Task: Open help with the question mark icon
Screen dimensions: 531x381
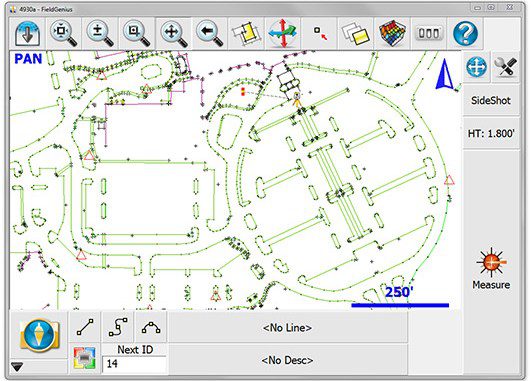Action: coord(465,33)
